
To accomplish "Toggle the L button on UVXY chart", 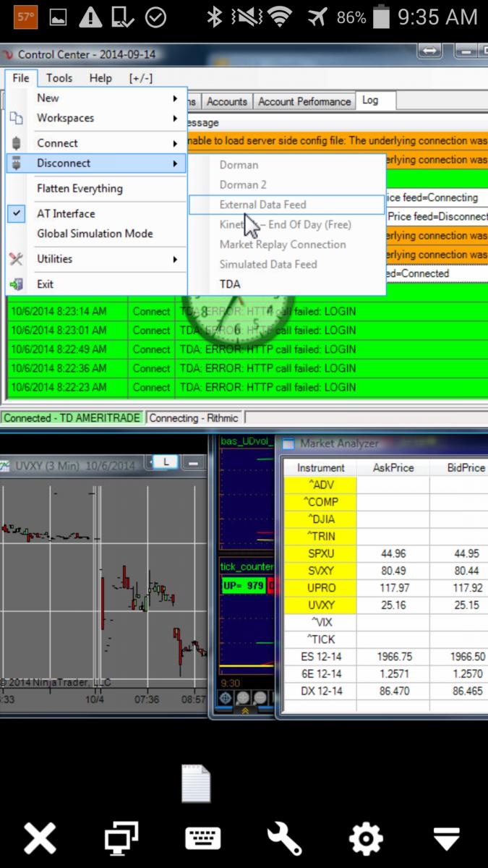I will [166, 461].
